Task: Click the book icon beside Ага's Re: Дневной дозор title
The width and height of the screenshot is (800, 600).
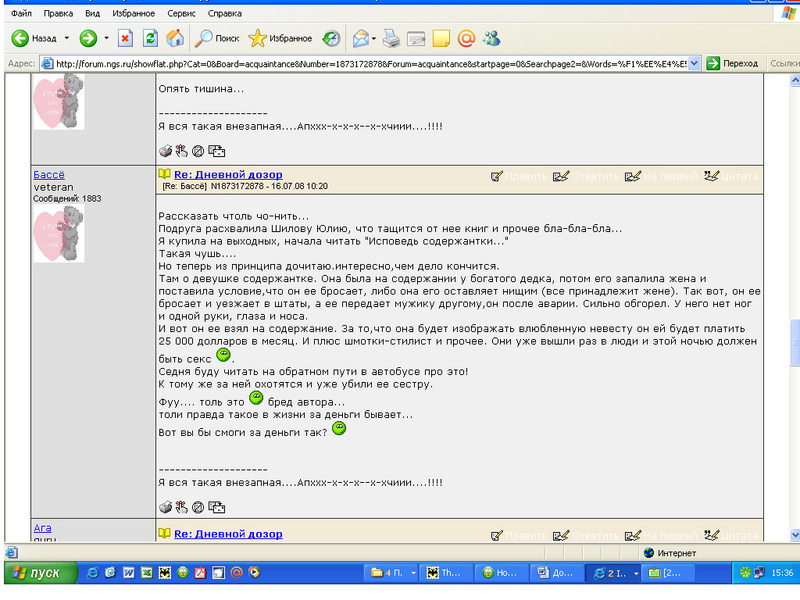Action: [x=164, y=533]
